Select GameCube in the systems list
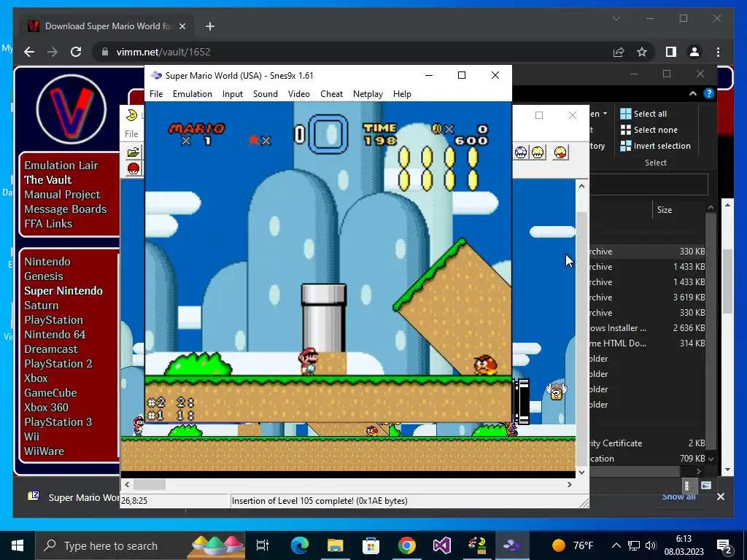 [x=50, y=393]
